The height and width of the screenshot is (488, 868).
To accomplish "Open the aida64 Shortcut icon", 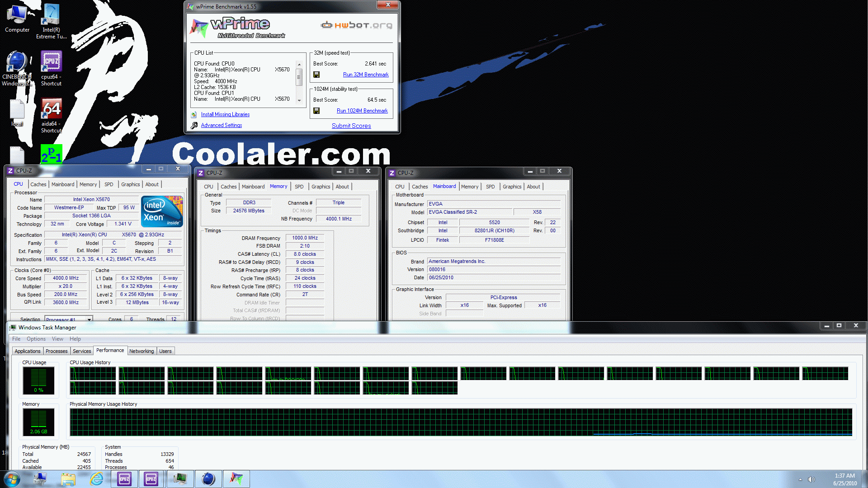I will click(51, 116).
